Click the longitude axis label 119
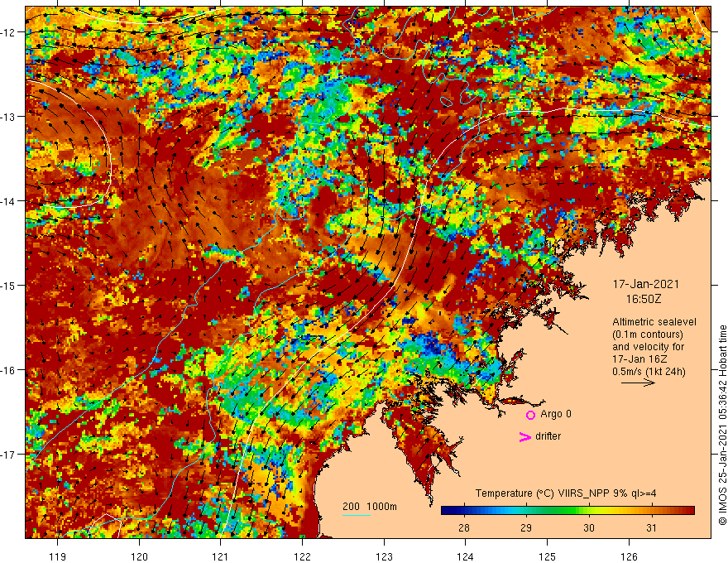This screenshot has height=563, width=728. [58, 556]
